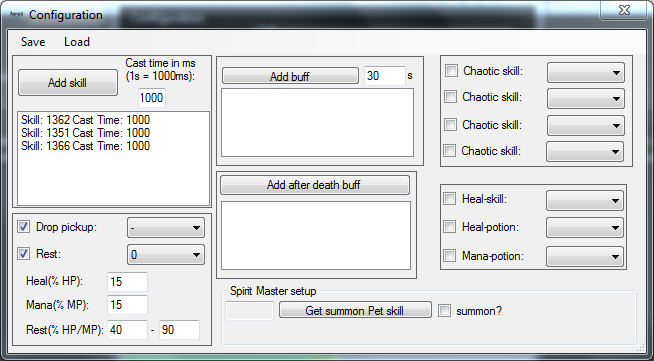Close the Configuration window
Image resolution: width=654 pixels, height=361 pixels.
pyautogui.click(x=624, y=10)
